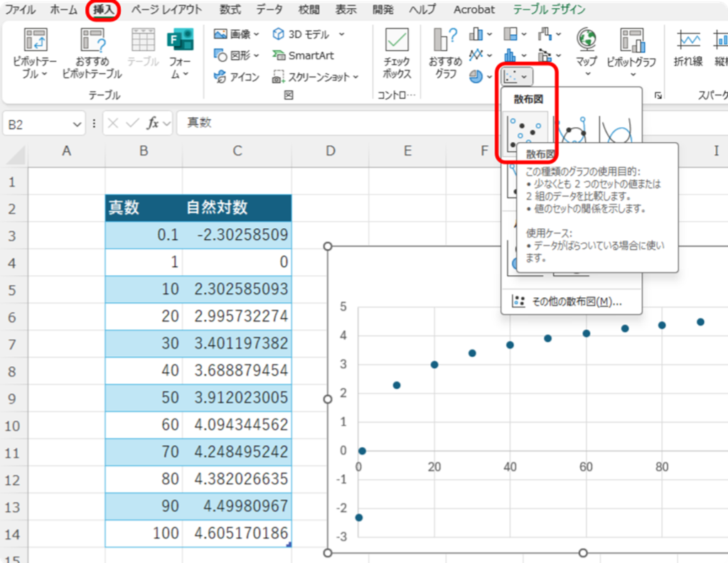Select header cell 真数

point(144,208)
